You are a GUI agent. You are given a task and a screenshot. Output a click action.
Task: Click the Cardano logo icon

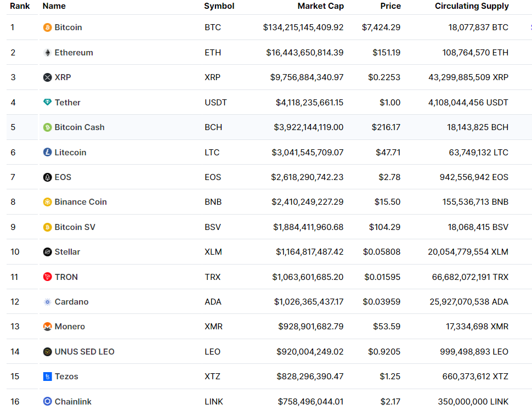coord(48,302)
